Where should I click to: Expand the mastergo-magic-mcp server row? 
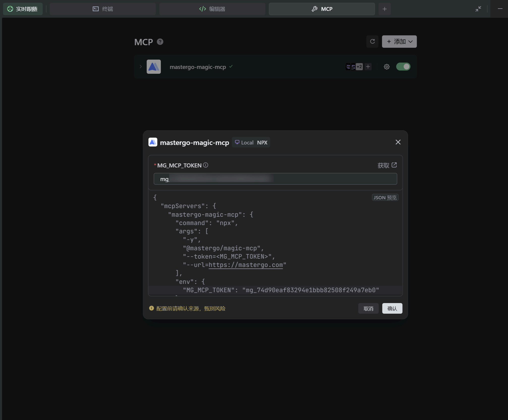point(141,67)
